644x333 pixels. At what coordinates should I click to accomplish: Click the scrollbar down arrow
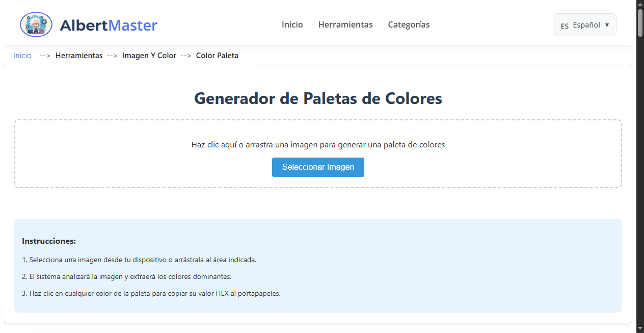pyautogui.click(x=640, y=329)
